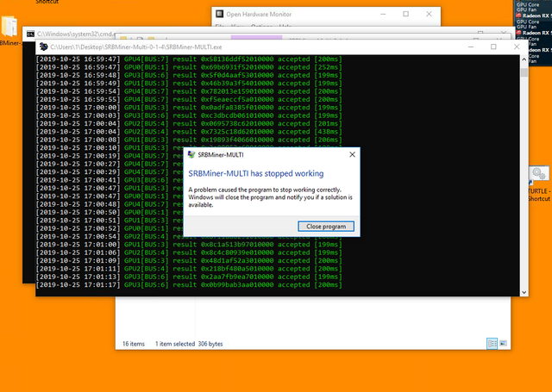Viewport: 552px width, 392px height.
Task: Click the Open Hardware Monitor window icon
Action: [220, 14]
